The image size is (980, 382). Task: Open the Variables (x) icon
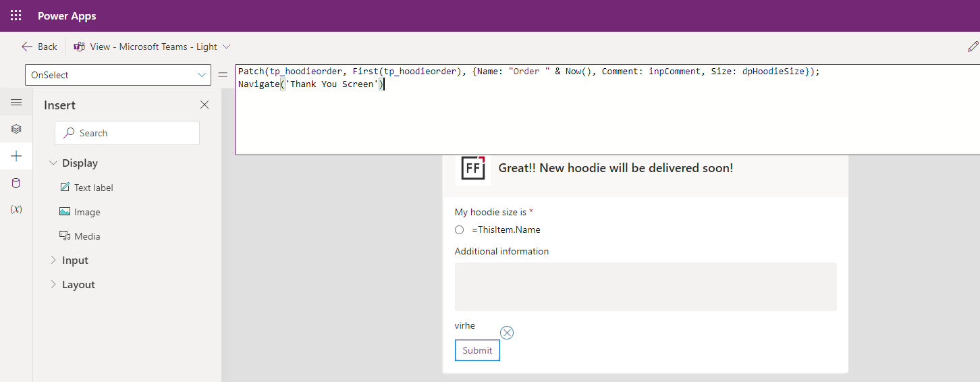(x=16, y=209)
